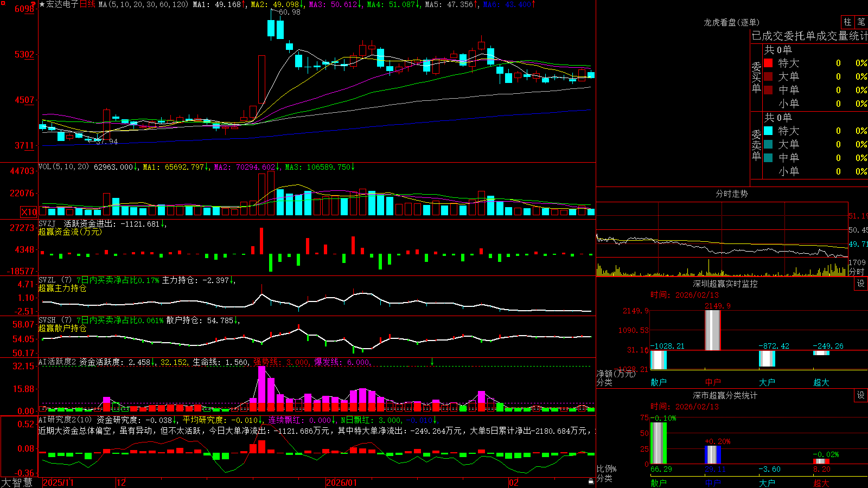
Task: Switch 龙虎看盘 to 柱 bar view
Action: [x=847, y=22]
